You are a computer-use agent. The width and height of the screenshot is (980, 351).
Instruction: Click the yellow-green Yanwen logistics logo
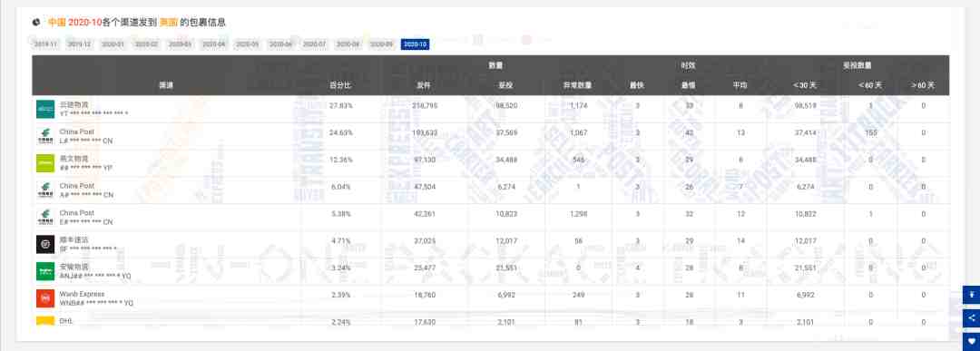coord(45,163)
